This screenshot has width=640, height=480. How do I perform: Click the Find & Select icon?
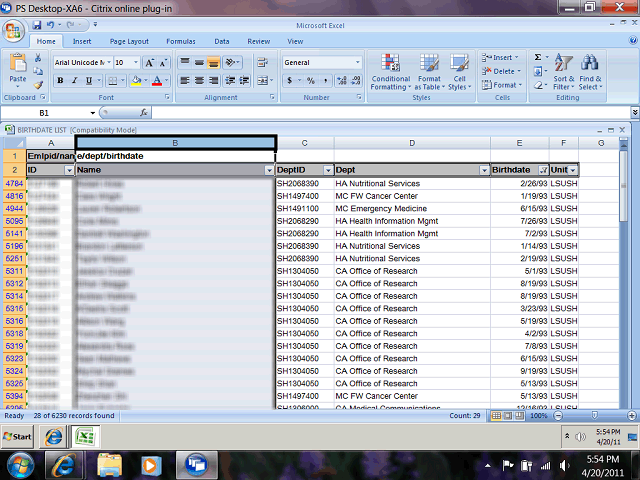point(590,72)
